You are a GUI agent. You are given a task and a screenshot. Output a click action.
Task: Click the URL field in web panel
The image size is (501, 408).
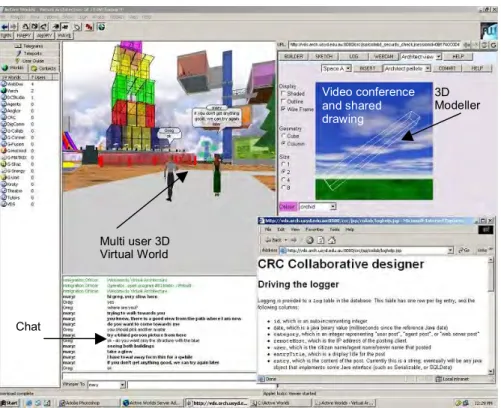374,44
